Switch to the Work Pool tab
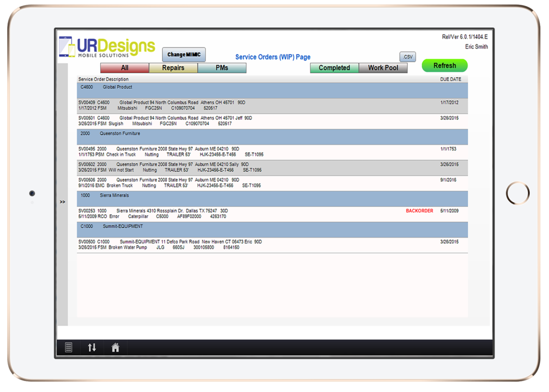This screenshot has height=392, width=549. 383,68
